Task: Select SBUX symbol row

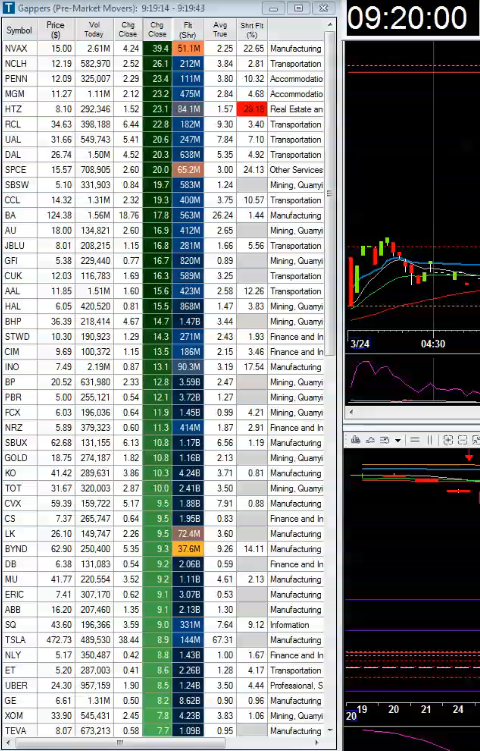Action: pyautogui.click(x=163, y=443)
